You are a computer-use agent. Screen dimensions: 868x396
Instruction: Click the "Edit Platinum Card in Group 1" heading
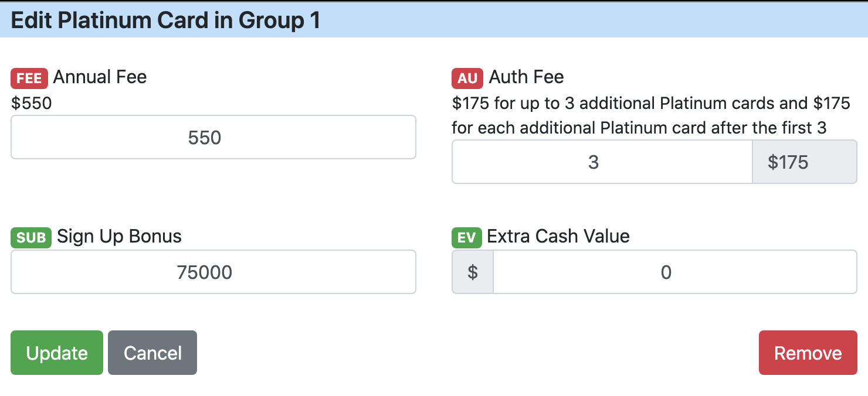[165, 21]
